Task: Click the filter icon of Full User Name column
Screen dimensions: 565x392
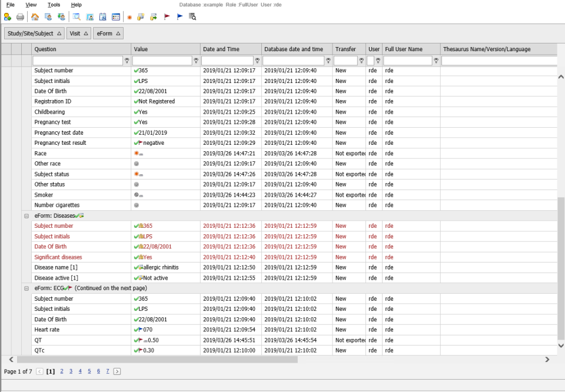Action: 436,61
